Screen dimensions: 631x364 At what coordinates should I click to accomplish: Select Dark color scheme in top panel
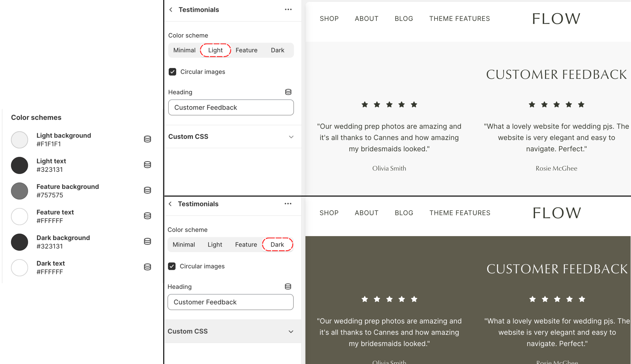point(277,50)
